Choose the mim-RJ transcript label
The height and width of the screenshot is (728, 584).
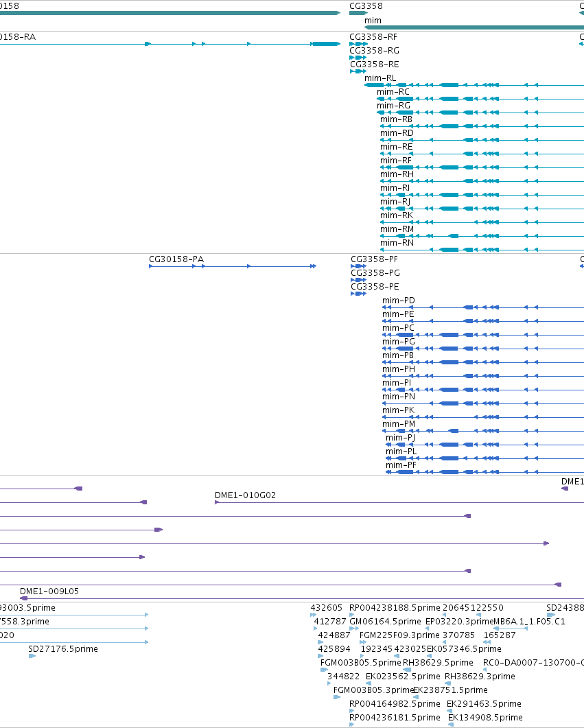[x=395, y=202]
